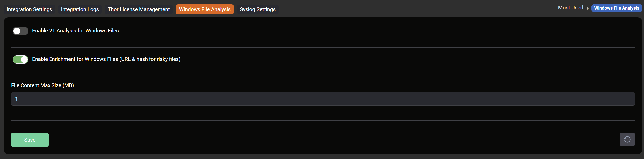Select the orange Windows File Analysis tab
Viewport: 644px width, 159px height.
pos(204,9)
